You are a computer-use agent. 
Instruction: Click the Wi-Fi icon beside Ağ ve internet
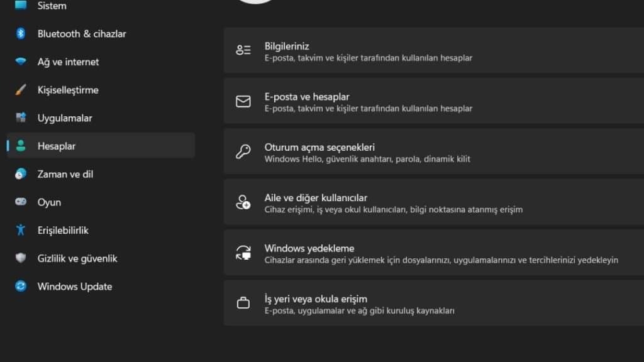[21, 62]
